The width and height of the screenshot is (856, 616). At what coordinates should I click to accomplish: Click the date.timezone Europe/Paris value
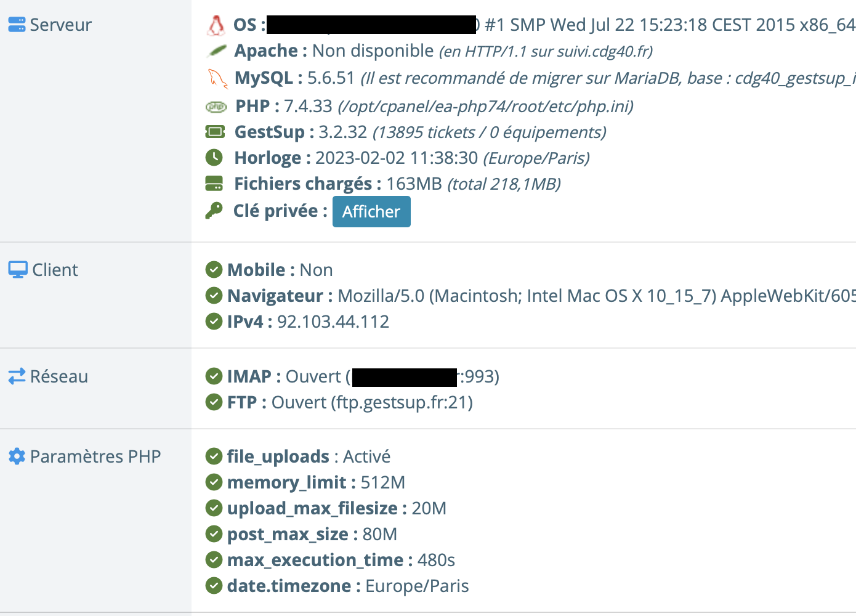[x=418, y=586]
